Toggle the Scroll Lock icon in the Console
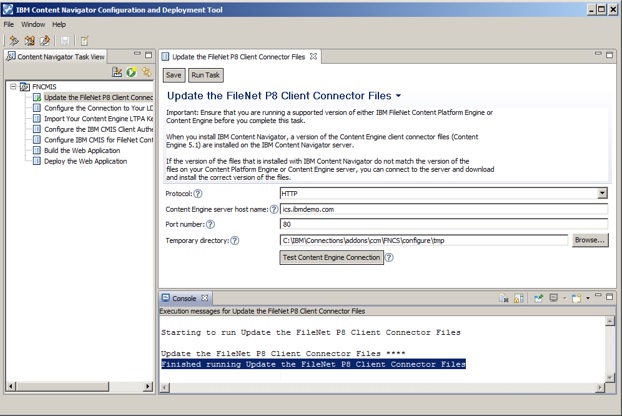 tap(518, 298)
